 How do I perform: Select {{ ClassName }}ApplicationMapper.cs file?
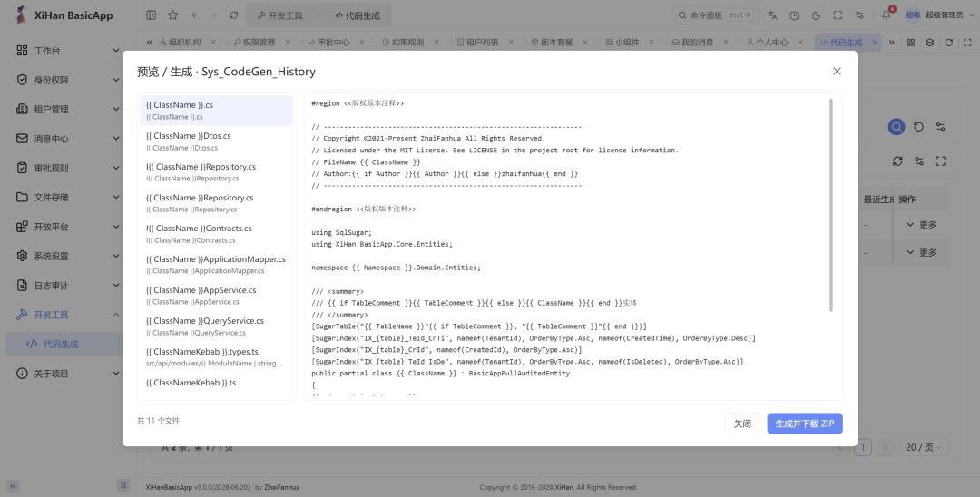216,265
